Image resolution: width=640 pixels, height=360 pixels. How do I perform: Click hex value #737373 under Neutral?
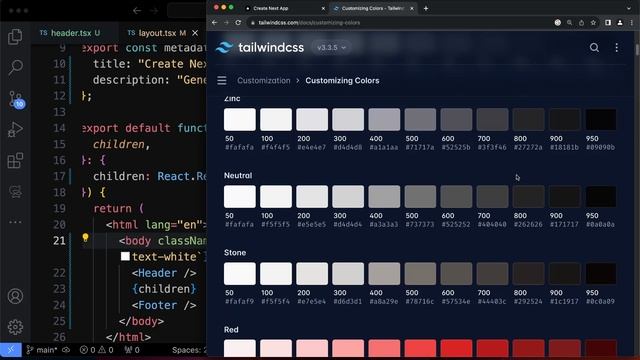[420, 224]
